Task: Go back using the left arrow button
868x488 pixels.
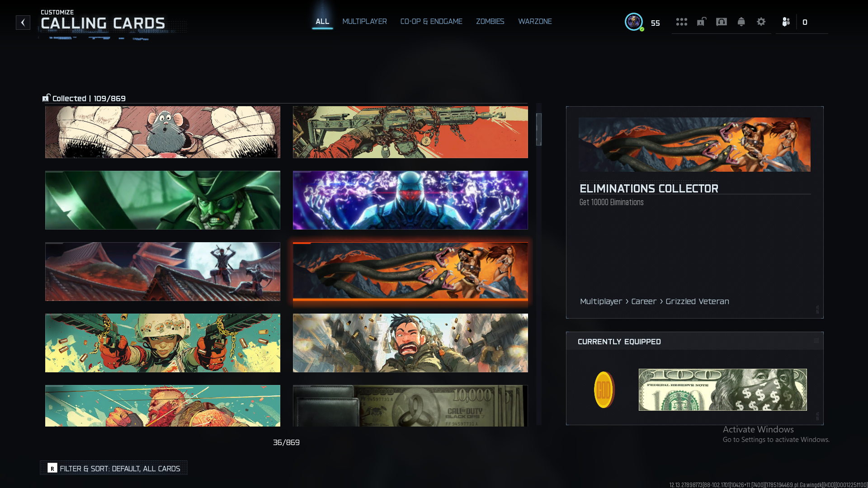Action: click(23, 23)
